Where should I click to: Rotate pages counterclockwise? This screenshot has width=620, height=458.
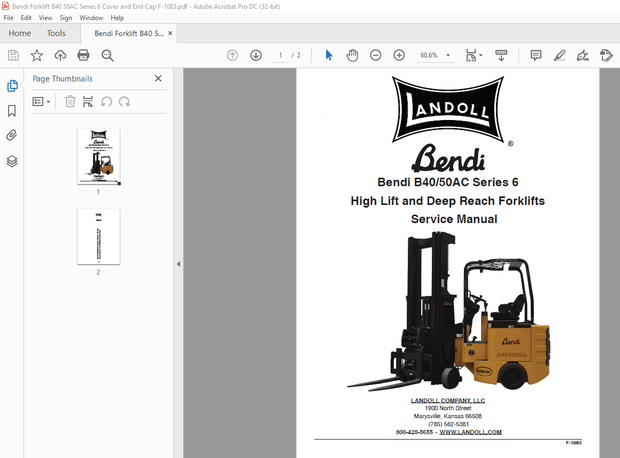tap(106, 102)
